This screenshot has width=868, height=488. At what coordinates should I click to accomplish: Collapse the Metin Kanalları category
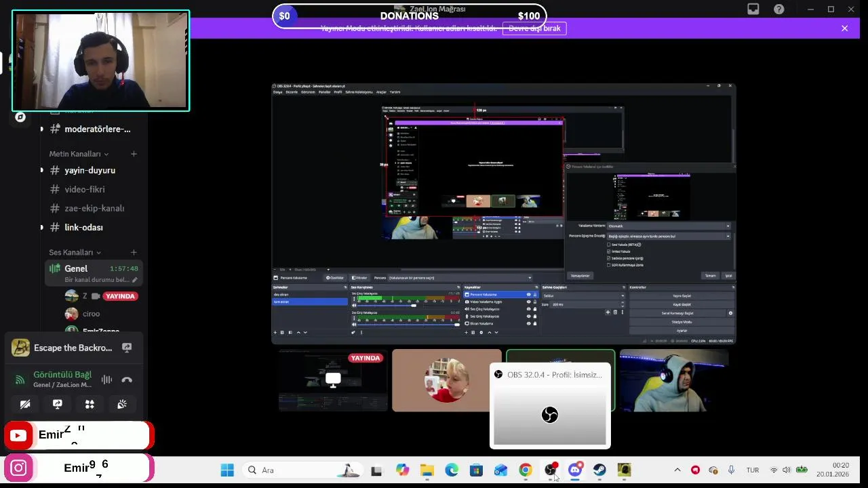(x=79, y=154)
